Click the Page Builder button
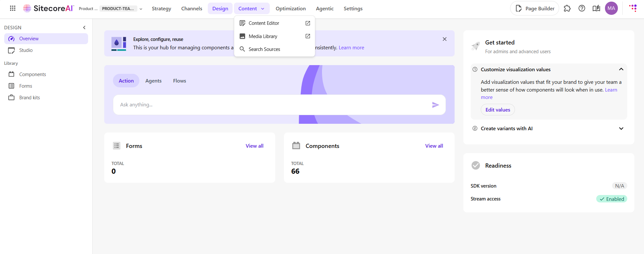 [x=535, y=8]
